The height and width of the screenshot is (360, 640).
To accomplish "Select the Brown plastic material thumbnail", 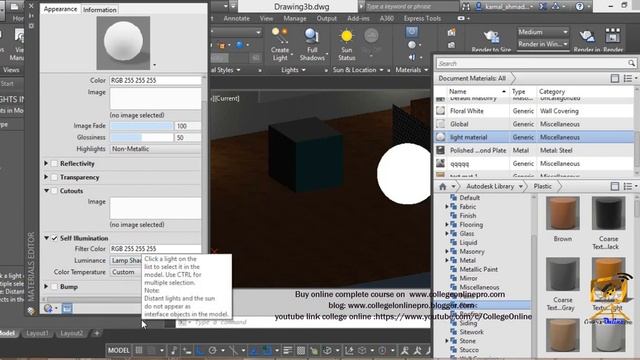I will coord(562,213).
